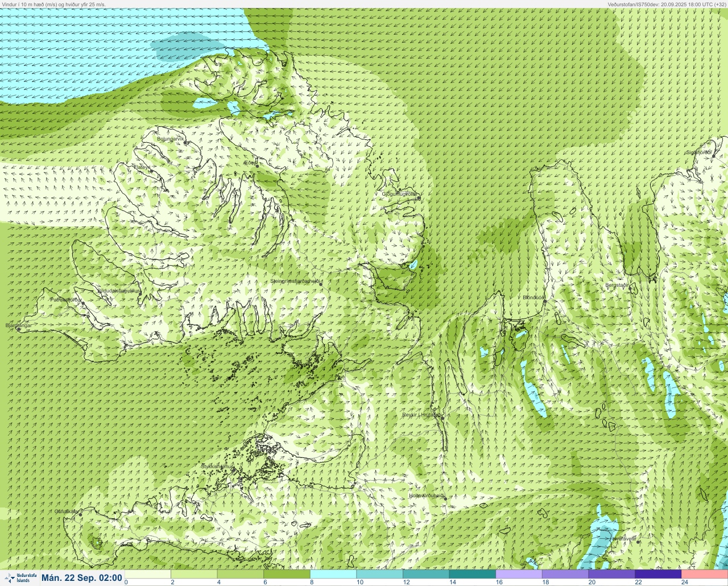Click the legend value 24
This screenshot has height=586, width=728.
(x=685, y=582)
